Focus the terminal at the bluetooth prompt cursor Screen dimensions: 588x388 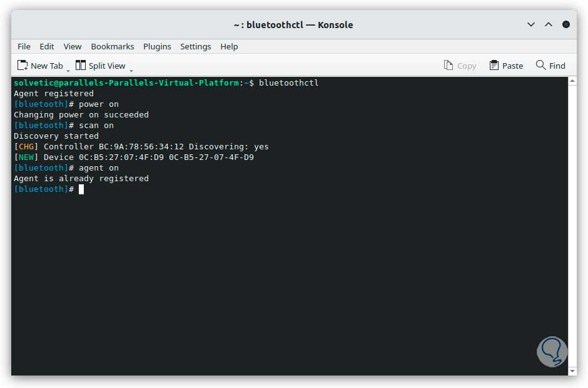[81, 189]
